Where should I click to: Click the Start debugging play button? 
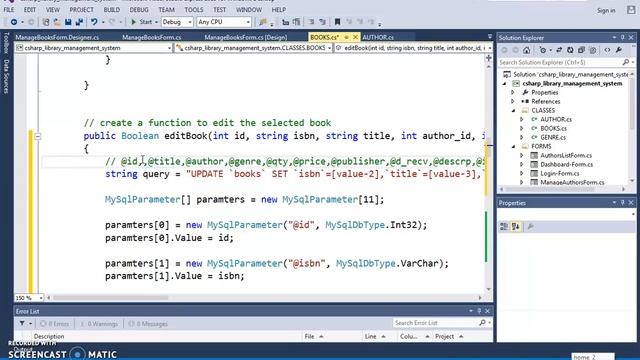(142, 22)
